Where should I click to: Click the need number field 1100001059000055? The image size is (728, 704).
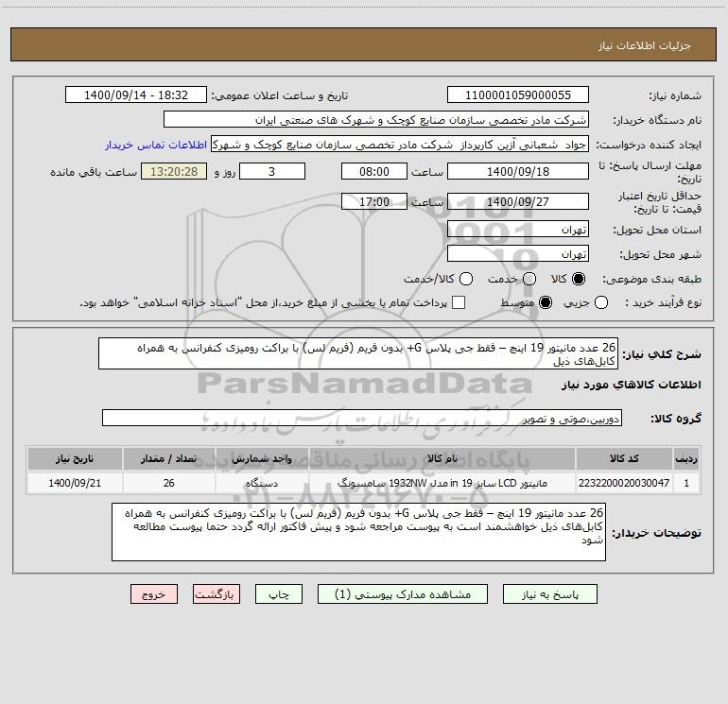pos(518,95)
